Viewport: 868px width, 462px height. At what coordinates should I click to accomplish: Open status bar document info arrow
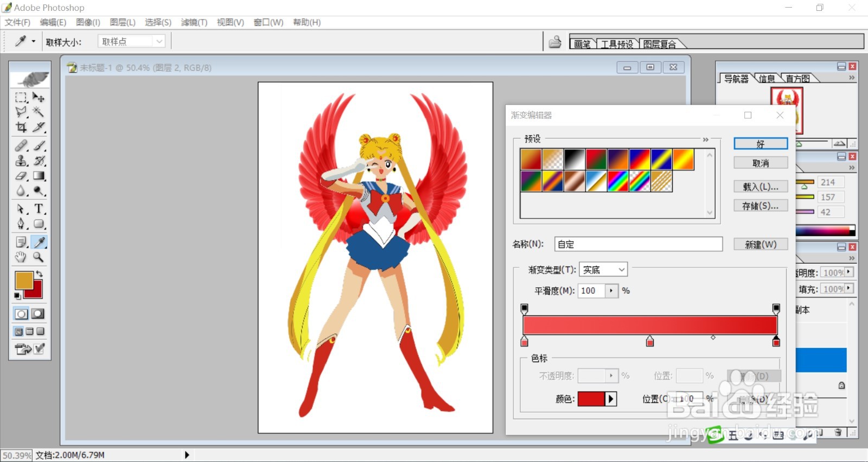[187, 455]
